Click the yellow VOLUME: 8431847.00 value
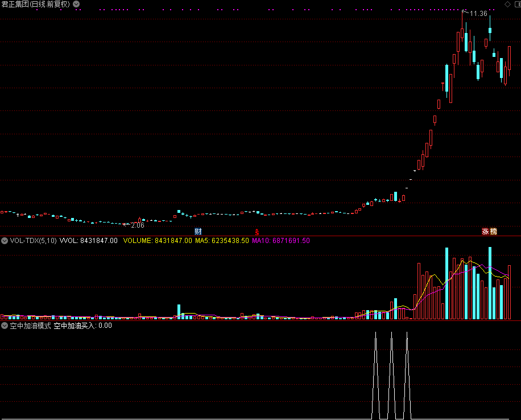The height and width of the screenshot is (420, 521). click(158, 240)
